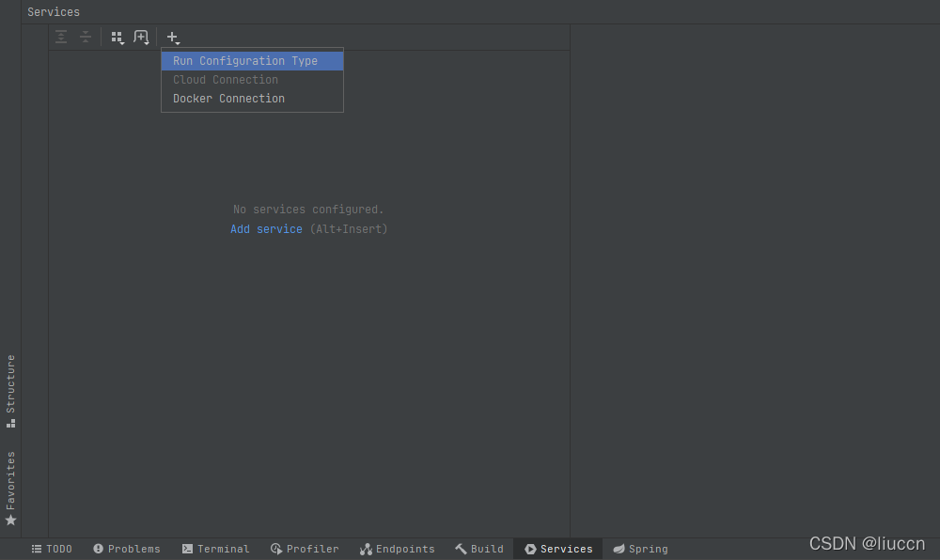Switch to the Profiler tool window
This screenshot has width=940, height=560.
[x=305, y=550]
